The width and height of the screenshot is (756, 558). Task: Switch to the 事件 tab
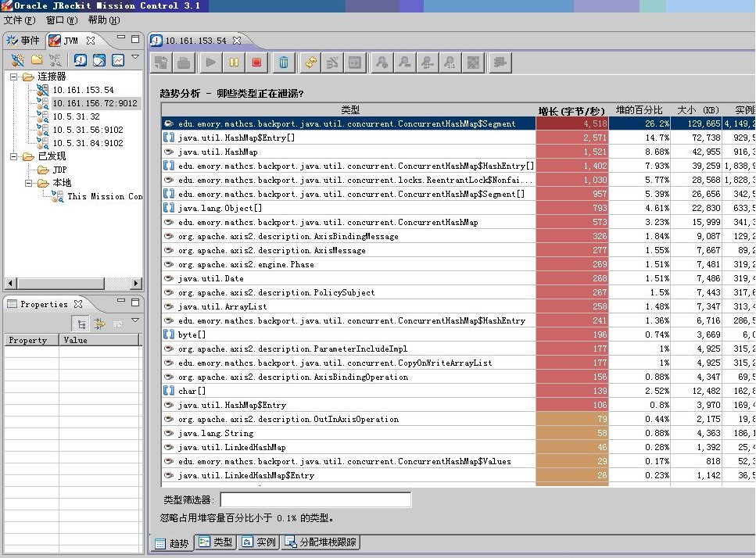[x=23, y=41]
